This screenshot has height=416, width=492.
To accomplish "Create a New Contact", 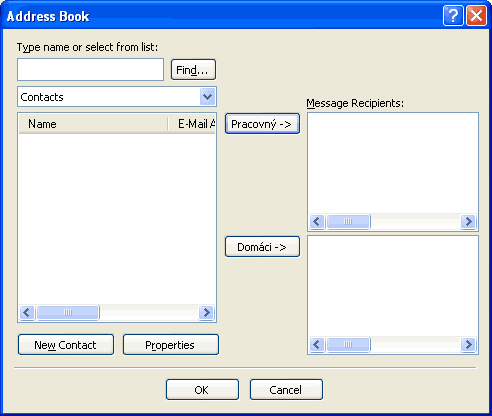I will [x=66, y=345].
